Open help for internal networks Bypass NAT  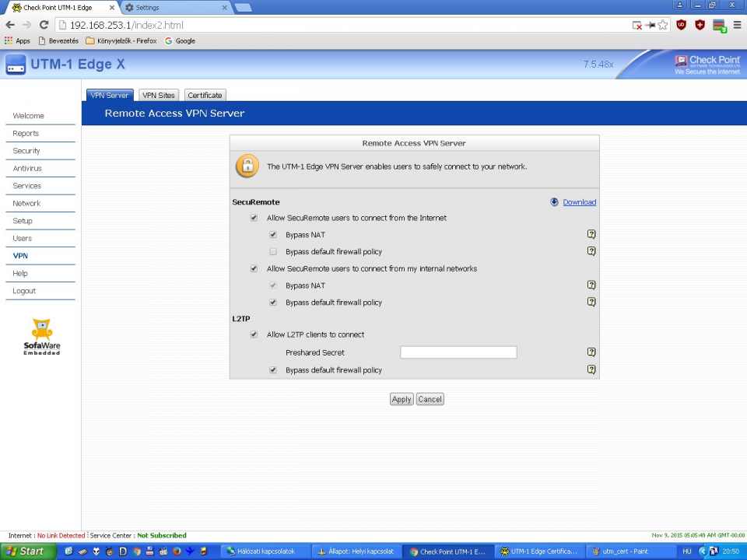pos(591,285)
